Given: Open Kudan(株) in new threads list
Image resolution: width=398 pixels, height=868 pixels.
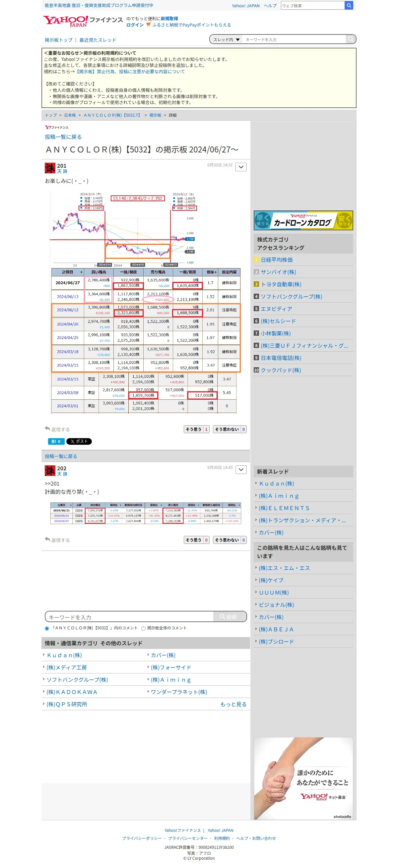Looking at the screenshot, I should (277, 484).
